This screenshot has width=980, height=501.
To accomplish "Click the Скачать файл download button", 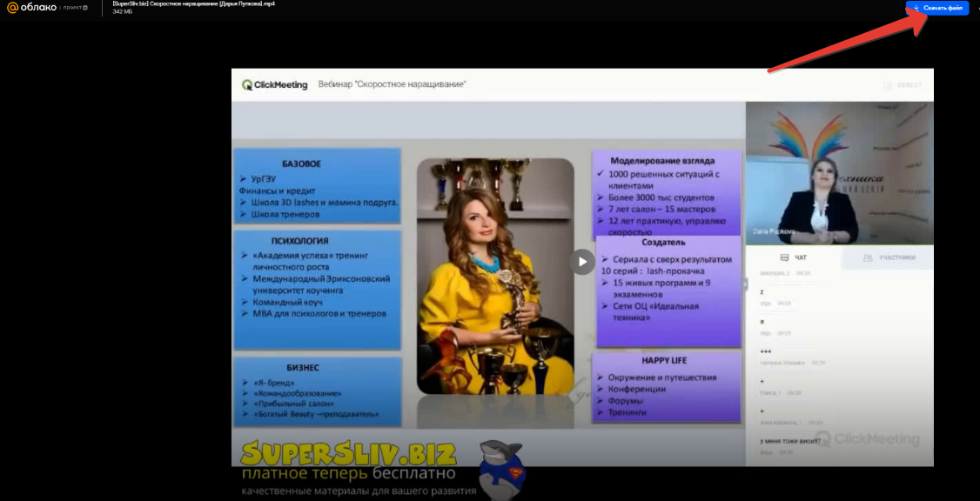I will (x=936, y=8).
